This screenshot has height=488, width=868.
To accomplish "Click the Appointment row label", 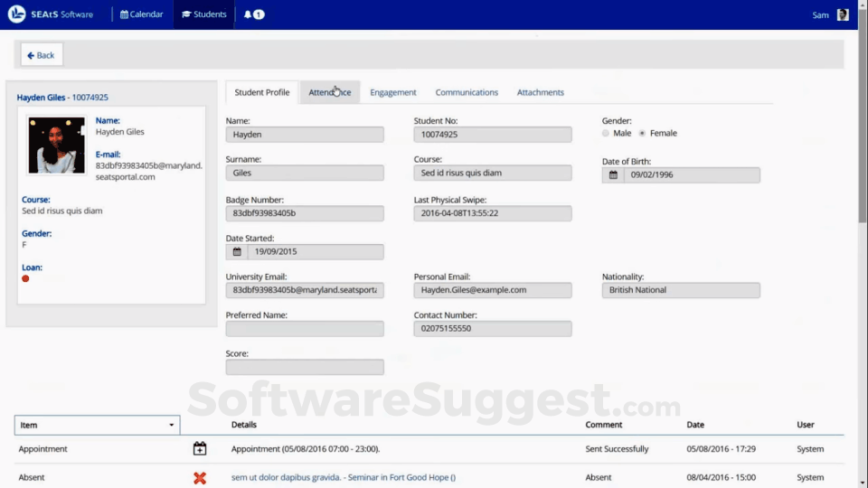I will point(42,449).
